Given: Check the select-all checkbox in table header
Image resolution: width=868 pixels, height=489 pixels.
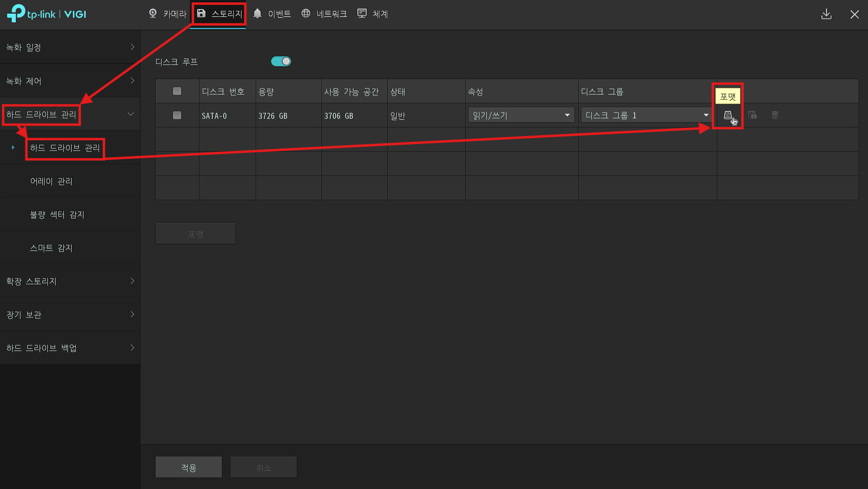Looking at the screenshot, I should 177,91.
